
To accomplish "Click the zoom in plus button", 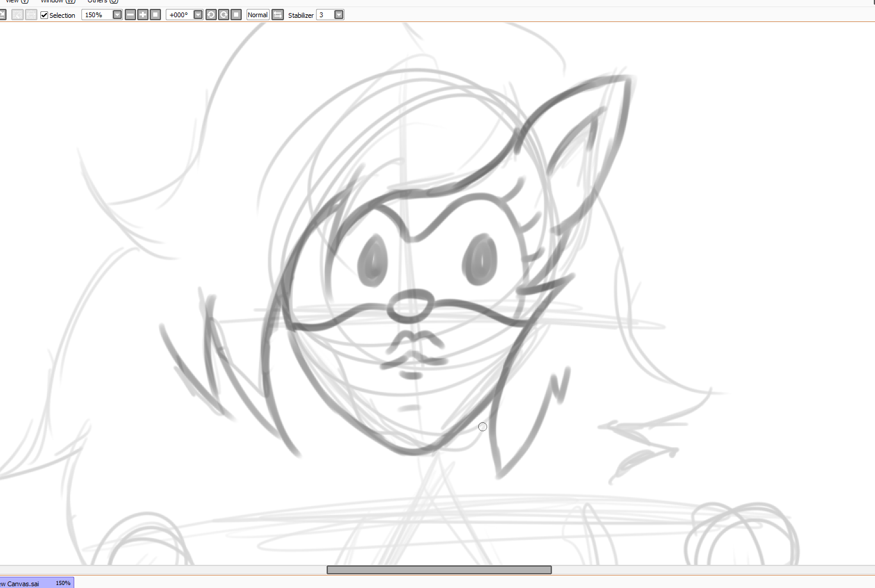I will coord(143,15).
